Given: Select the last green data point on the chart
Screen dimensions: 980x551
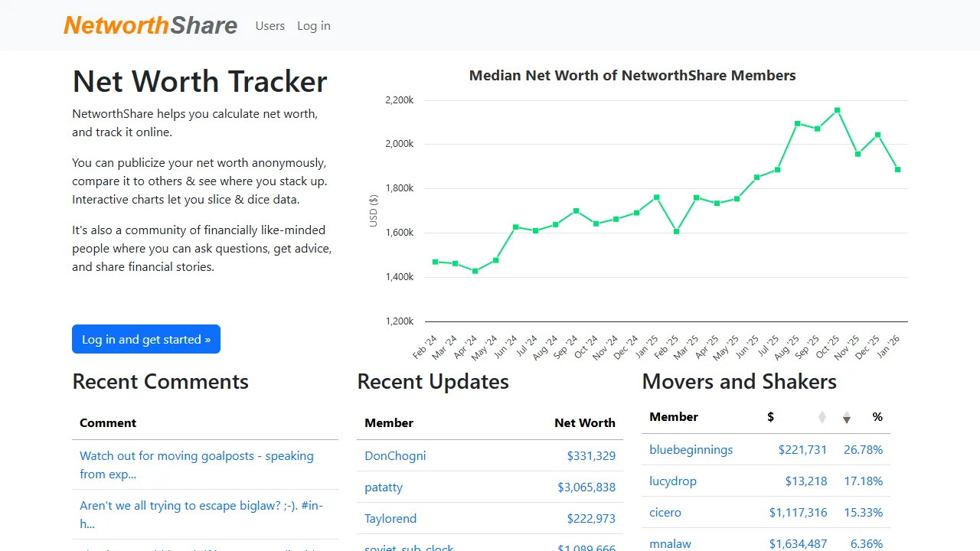Looking at the screenshot, I should [897, 170].
